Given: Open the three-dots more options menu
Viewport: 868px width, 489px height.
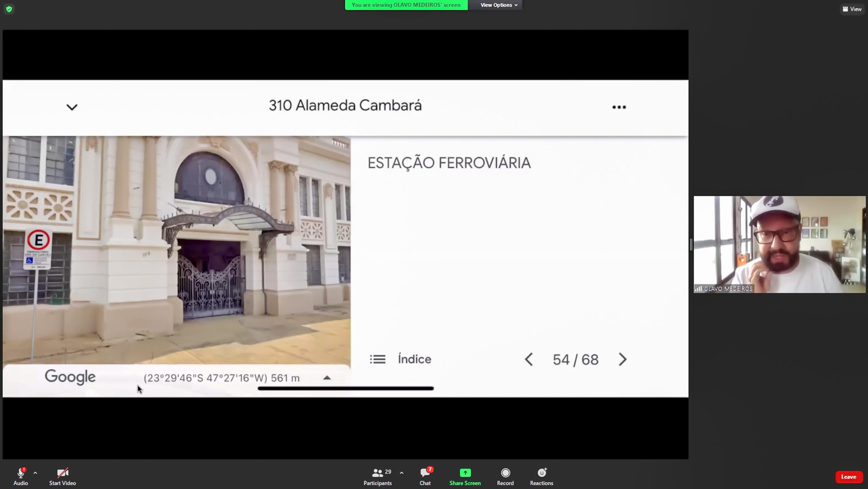Looking at the screenshot, I should [619, 107].
